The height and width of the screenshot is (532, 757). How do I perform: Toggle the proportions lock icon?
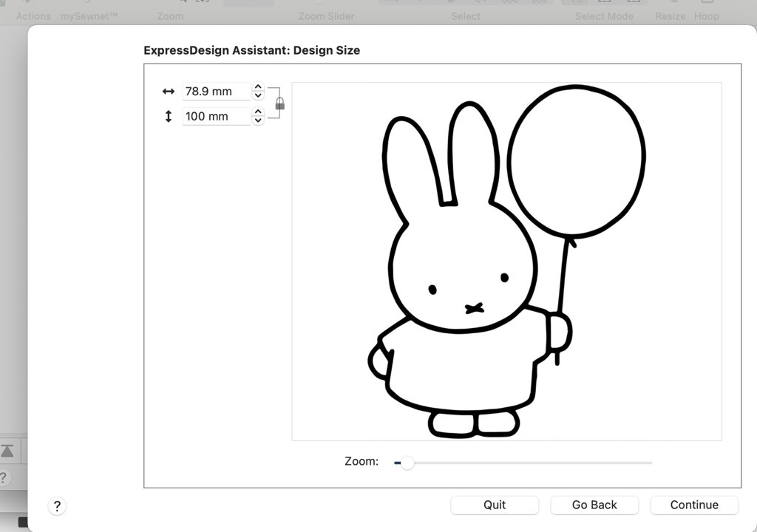[279, 103]
